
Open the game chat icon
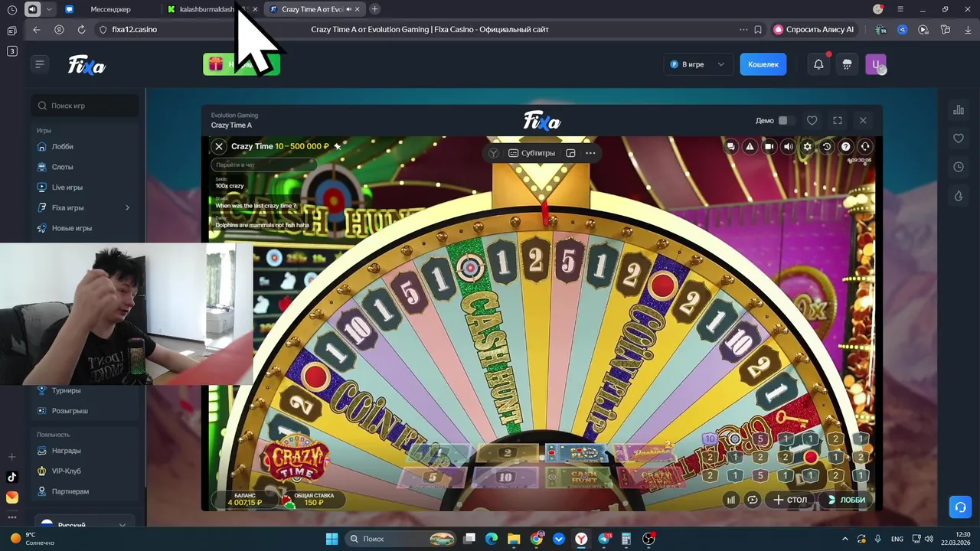(x=731, y=146)
